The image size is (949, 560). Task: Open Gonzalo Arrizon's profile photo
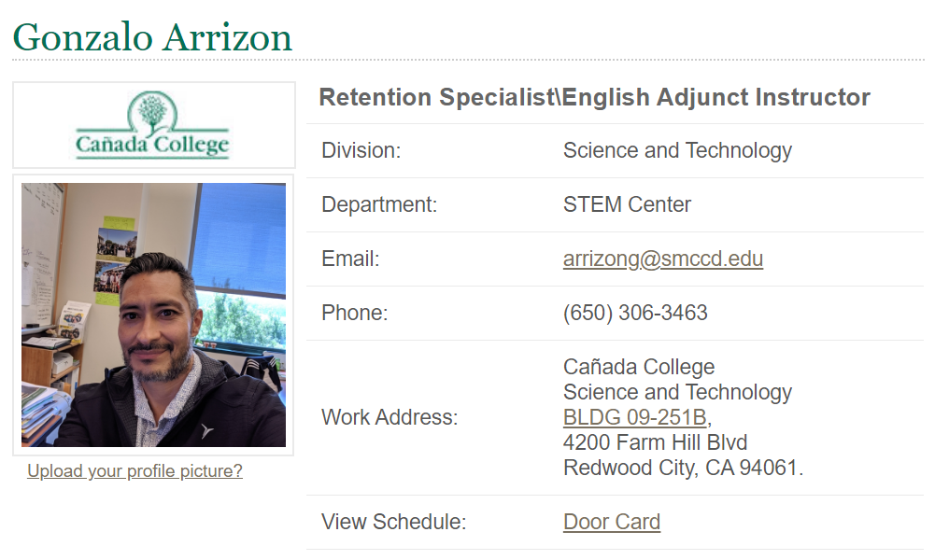153,315
